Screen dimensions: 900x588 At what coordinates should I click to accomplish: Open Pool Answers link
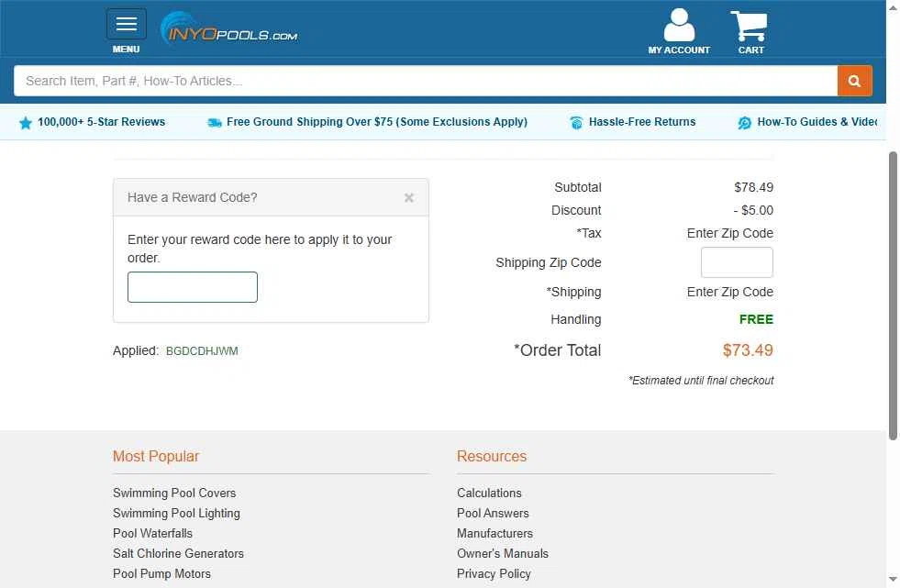pos(493,514)
